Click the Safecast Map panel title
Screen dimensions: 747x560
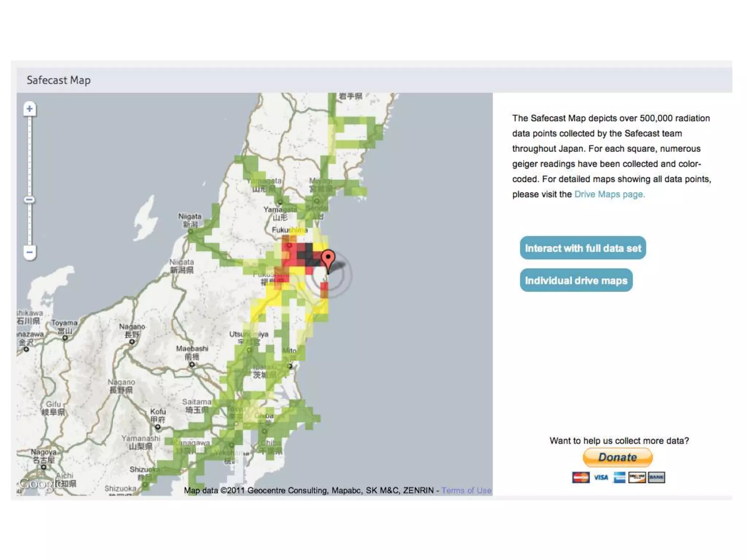coord(59,80)
